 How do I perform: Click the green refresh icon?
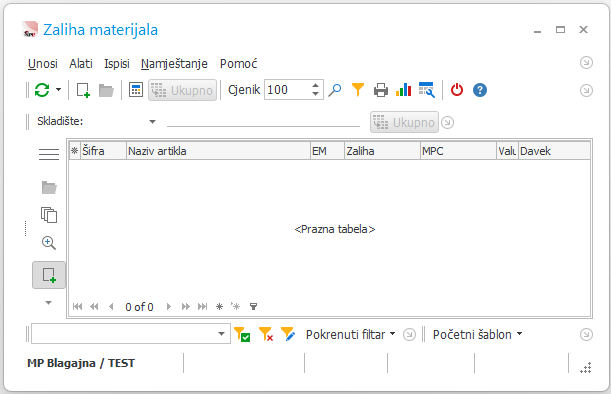(42, 90)
